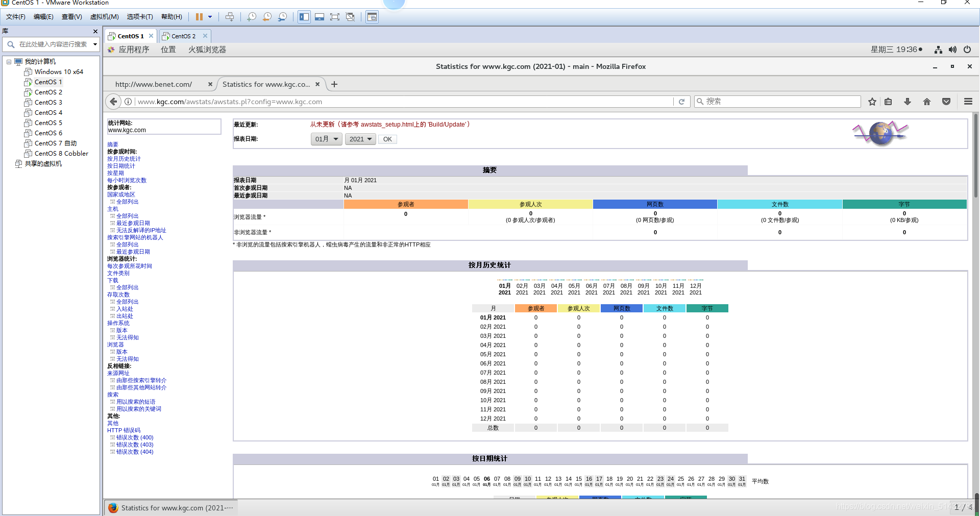
Task: Click Firefox back arrow button
Action: [x=114, y=102]
